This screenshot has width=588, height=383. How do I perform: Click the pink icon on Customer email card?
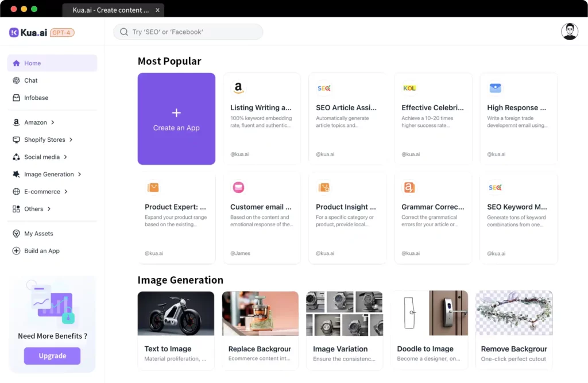[x=238, y=187]
